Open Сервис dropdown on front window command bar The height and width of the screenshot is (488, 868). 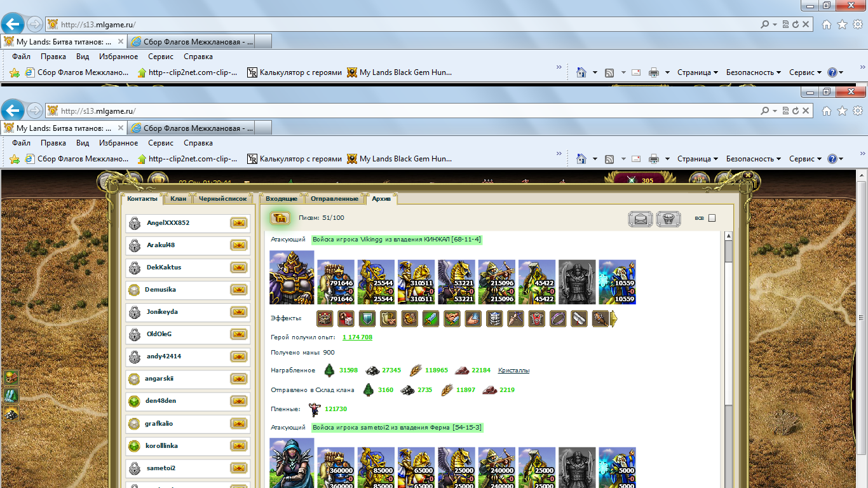(x=805, y=159)
